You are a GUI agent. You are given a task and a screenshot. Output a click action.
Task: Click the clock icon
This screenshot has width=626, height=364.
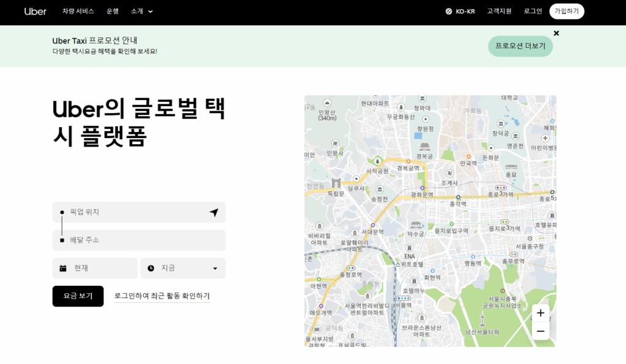point(151,268)
